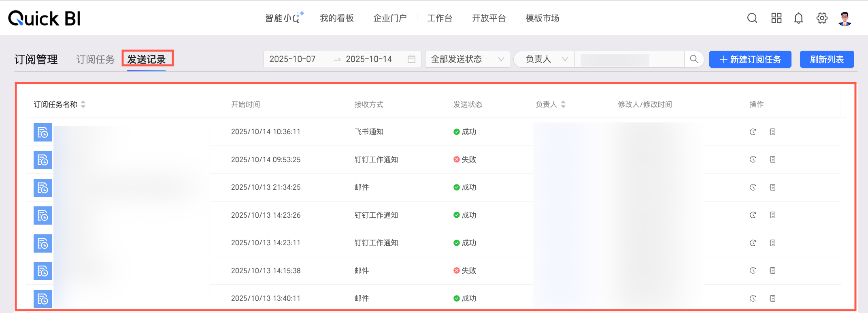Open 企业门户 menu item

point(390,18)
